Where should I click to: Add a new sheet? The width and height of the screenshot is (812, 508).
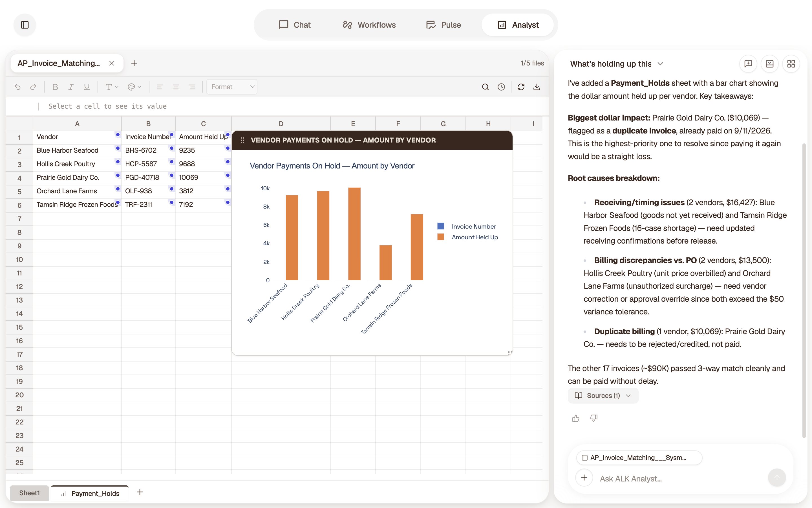140,492
